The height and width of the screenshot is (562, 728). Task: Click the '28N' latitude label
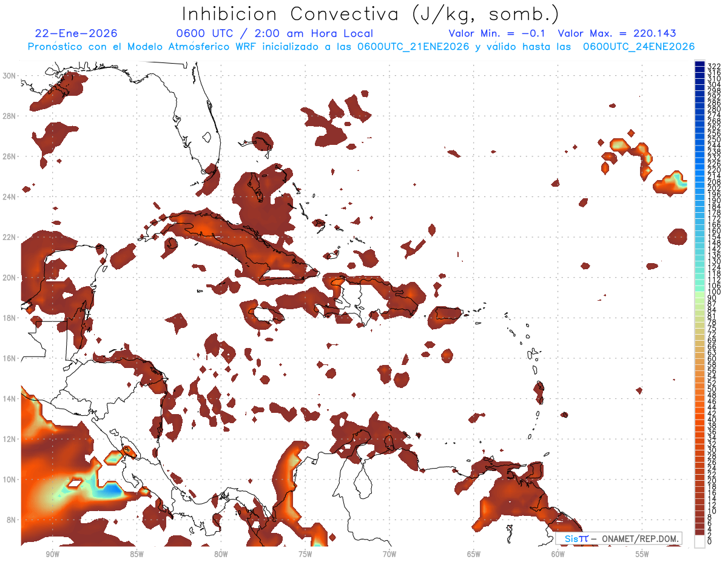[x=8, y=116]
